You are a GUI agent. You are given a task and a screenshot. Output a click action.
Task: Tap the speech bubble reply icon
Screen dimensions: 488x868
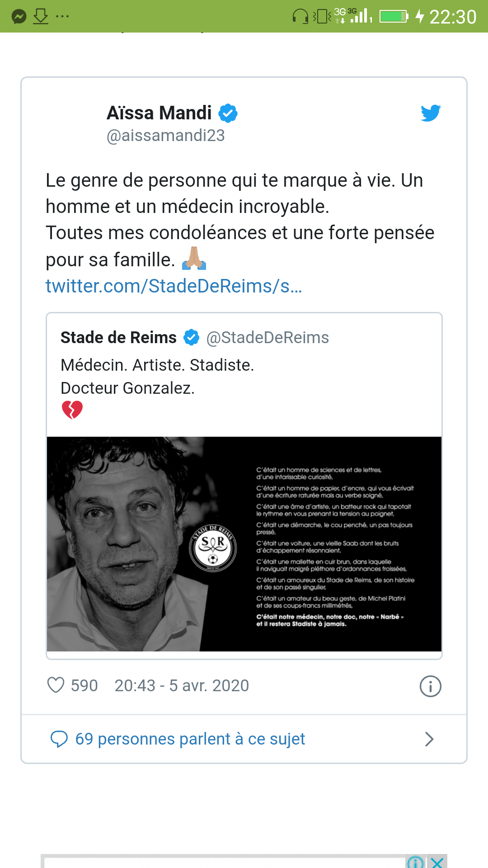pyautogui.click(x=59, y=739)
